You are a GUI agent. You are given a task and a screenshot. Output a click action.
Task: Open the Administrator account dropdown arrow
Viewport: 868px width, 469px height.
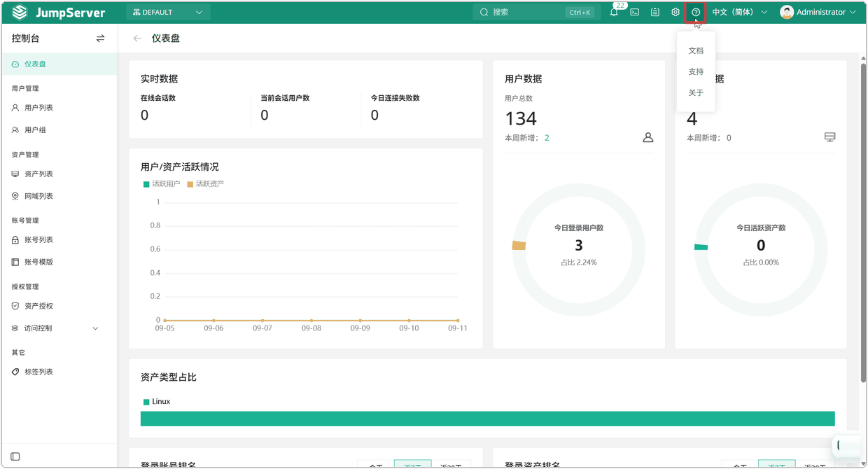pyautogui.click(x=853, y=13)
